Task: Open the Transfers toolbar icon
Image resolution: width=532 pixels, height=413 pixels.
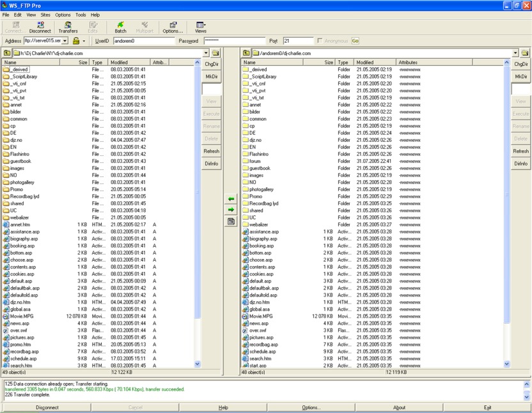Action: pos(68,27)
